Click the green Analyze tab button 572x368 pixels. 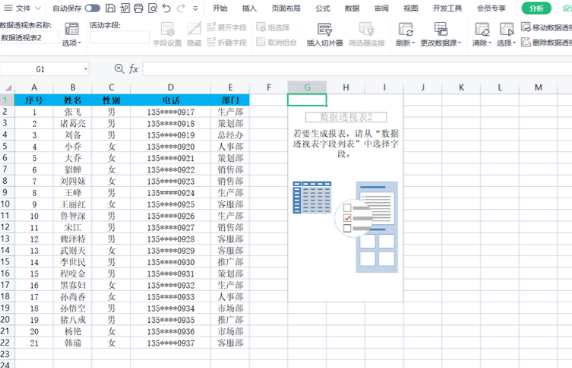pyautogui.click(x=536, y=8)
